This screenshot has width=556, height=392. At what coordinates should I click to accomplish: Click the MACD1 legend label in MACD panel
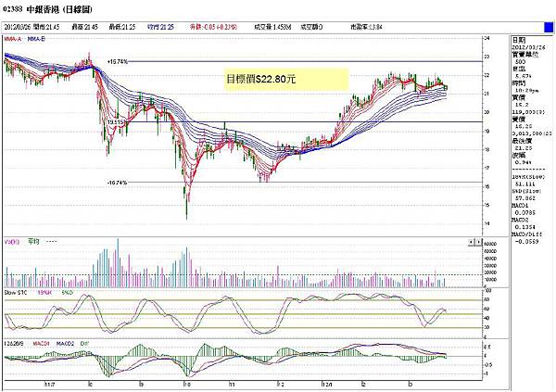41,344
